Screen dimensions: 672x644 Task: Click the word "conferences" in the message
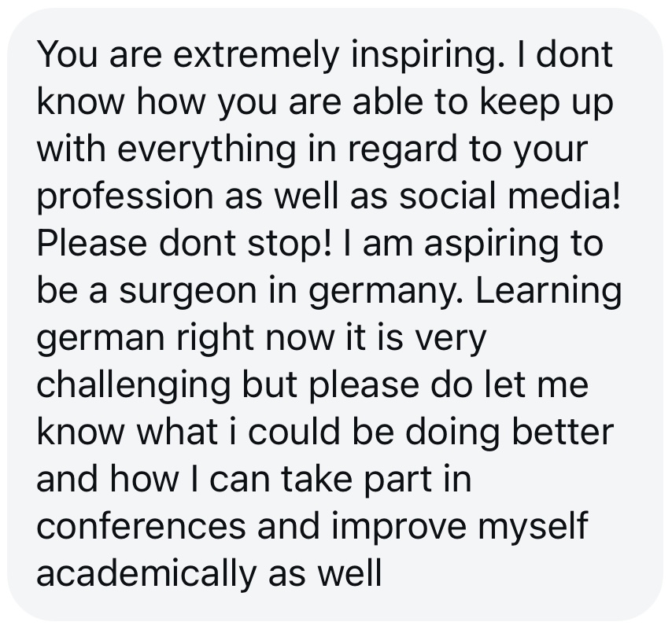click(x=142, y=527)
